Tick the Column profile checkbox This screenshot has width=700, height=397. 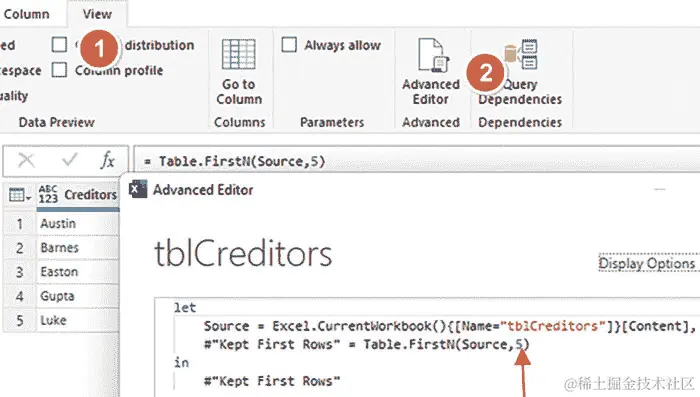pos(59,70)
